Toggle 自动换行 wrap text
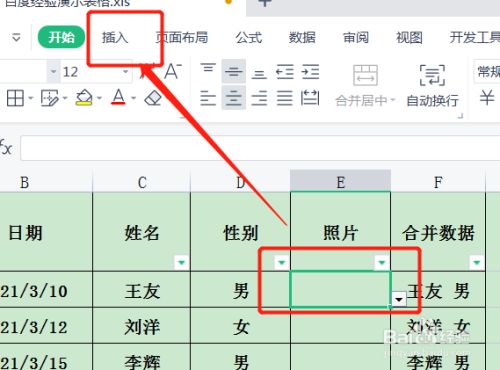This screenshot has width=500, height=370. [432, 86]
